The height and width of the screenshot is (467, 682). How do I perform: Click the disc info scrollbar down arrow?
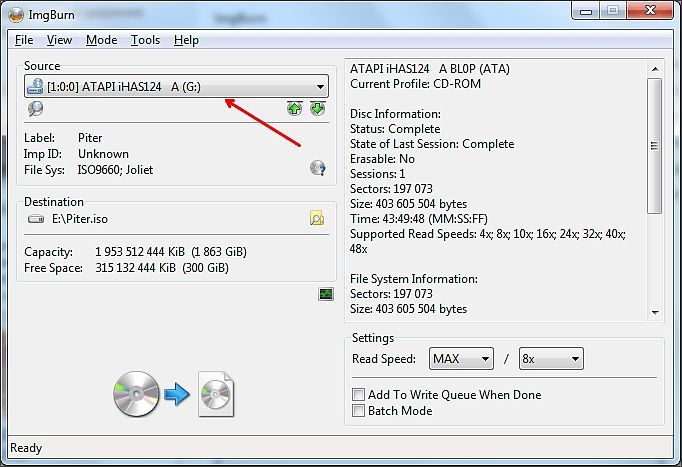(655, 313)
